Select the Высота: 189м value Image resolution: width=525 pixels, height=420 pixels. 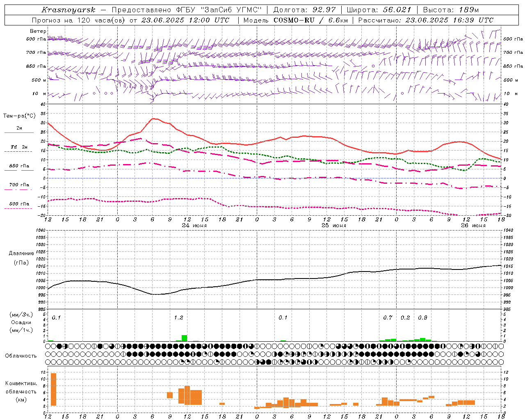tap(451, 10)
